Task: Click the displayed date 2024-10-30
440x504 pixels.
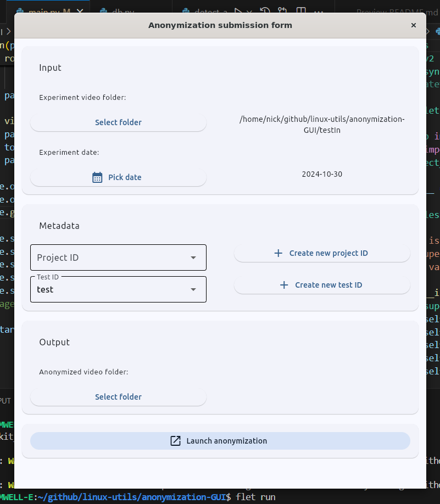Action: pyautogui.click(x=322, y=174)
